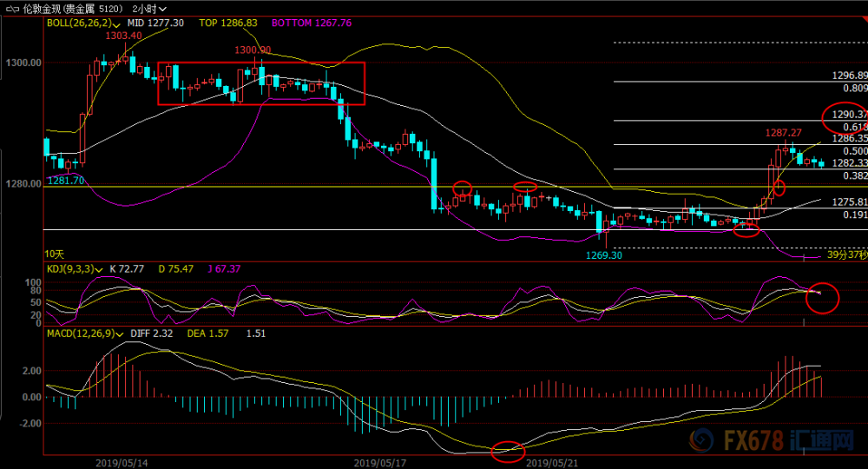Click the D 75.47 KDJ value
Screen dimensions: 868x469
point(175,269)
